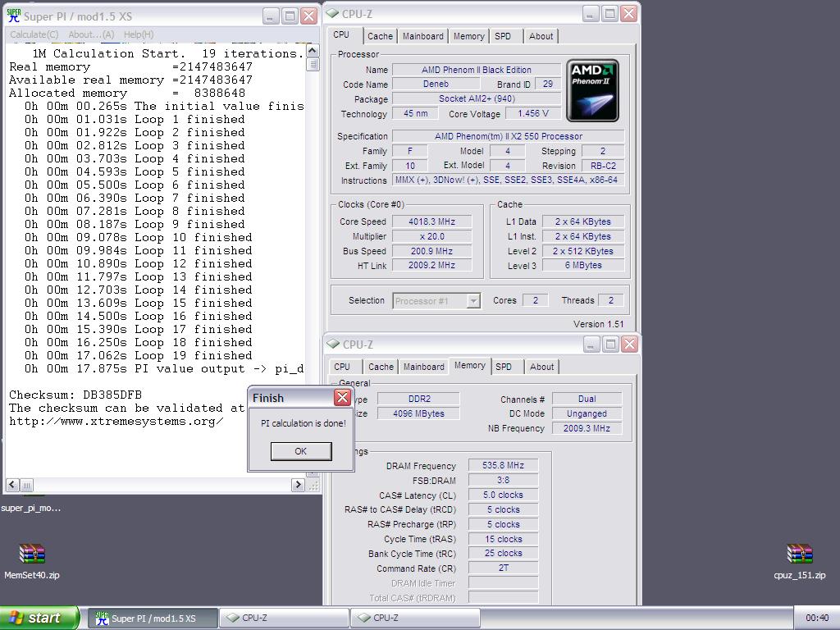Close the lower CPU-Z window
Image resolution: width=840 pixels, height=630 pixels.
click(x=629, y=344)
